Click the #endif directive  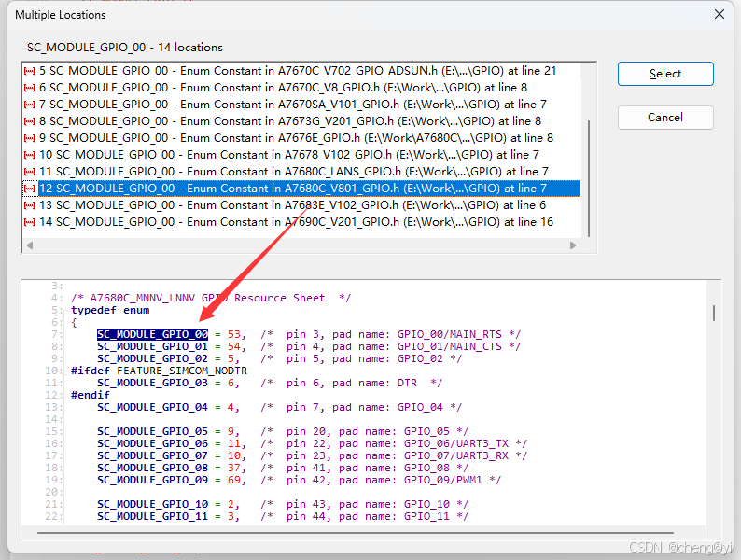pos(91,395)
